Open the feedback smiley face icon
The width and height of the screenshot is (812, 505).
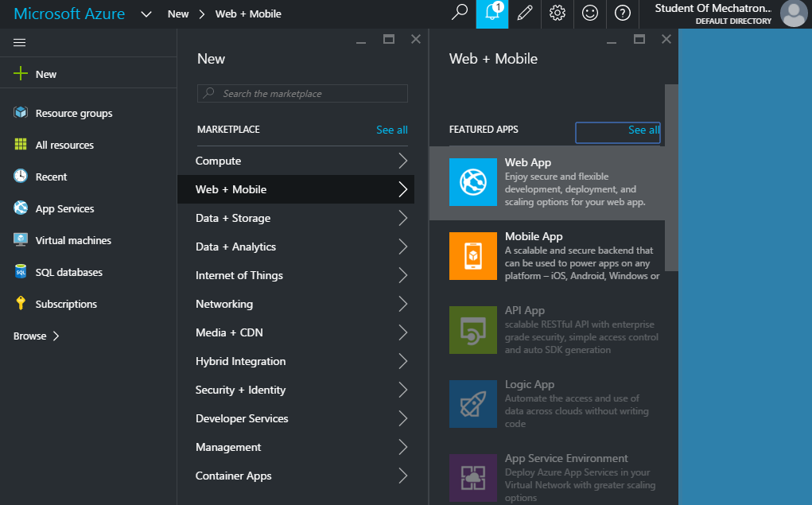(x=590, y=14)
